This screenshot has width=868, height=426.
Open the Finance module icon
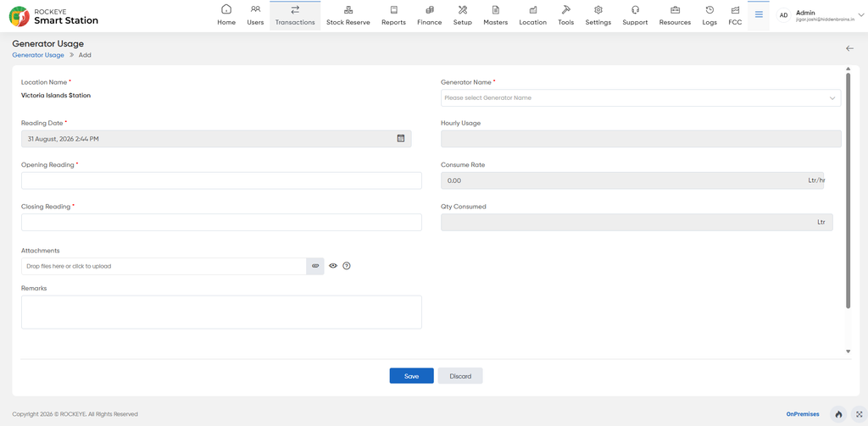pos(430,9)
